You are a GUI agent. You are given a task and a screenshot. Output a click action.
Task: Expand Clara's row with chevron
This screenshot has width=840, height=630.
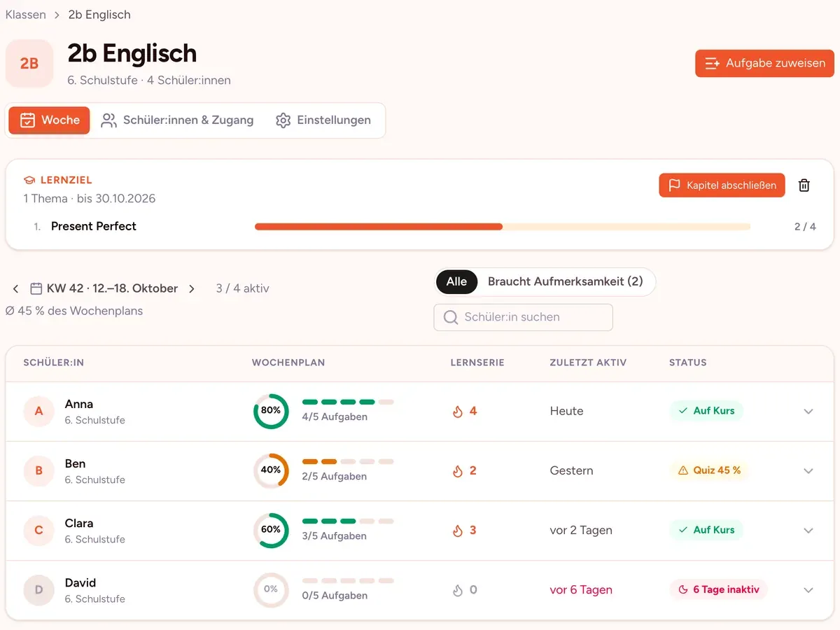click(x=808, y=531)
